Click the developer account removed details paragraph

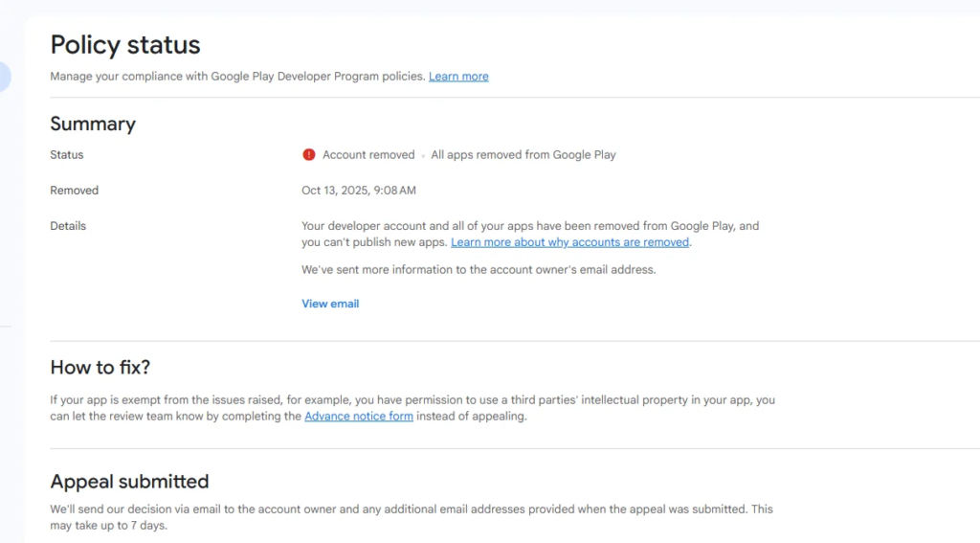click(x=529, y=227)
